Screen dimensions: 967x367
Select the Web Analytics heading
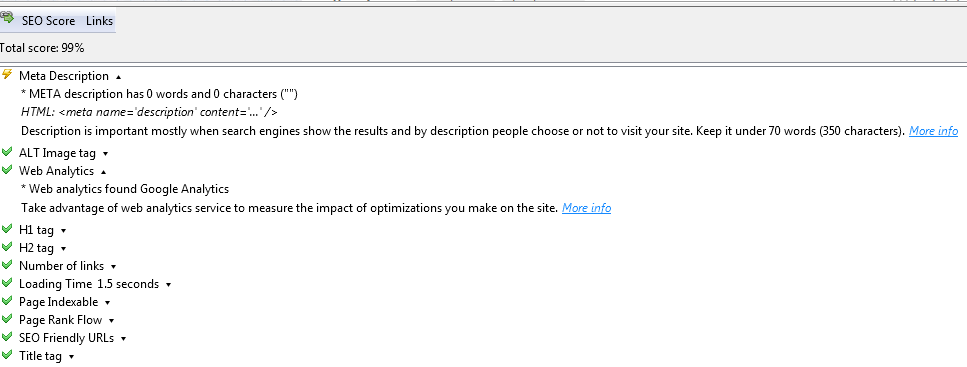tap(56, 171)
